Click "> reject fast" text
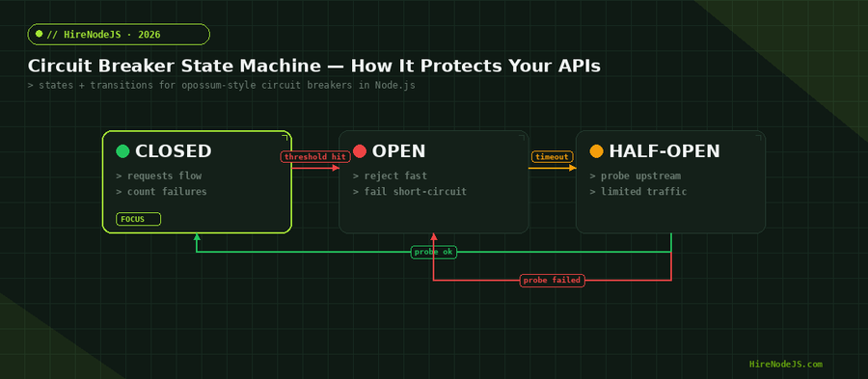This screenshot has height=379, width=868. [391, 176]
